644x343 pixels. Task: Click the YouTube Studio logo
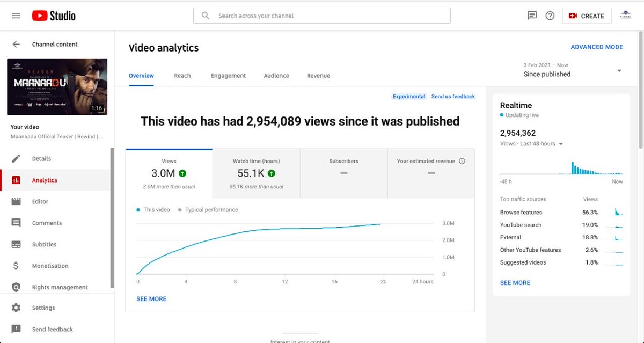point(54,16)
